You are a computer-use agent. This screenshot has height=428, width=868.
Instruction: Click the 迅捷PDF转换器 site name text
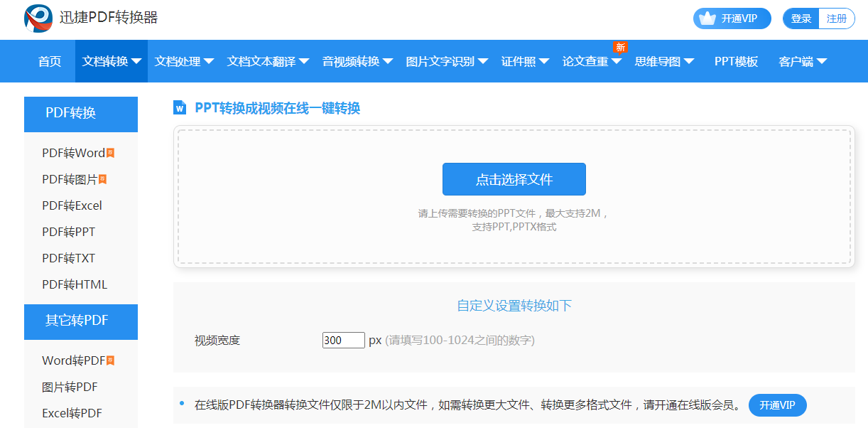coord(109,18)
